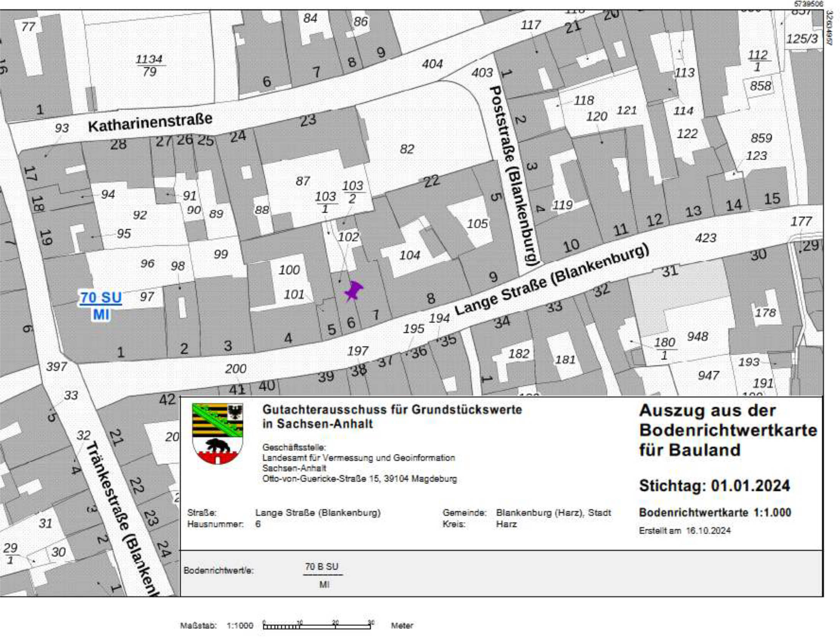Click the 70 B SU value in the legend

[321, 567]
